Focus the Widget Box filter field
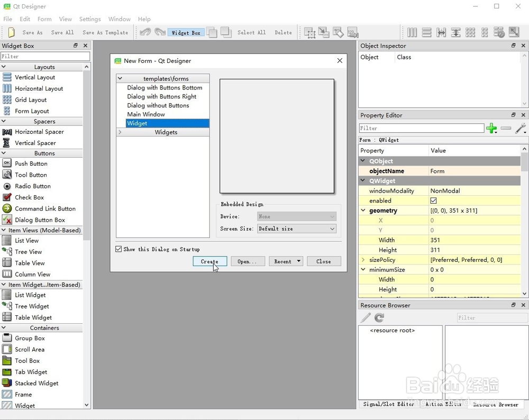529x420 pixels. [x=45, y=57]
